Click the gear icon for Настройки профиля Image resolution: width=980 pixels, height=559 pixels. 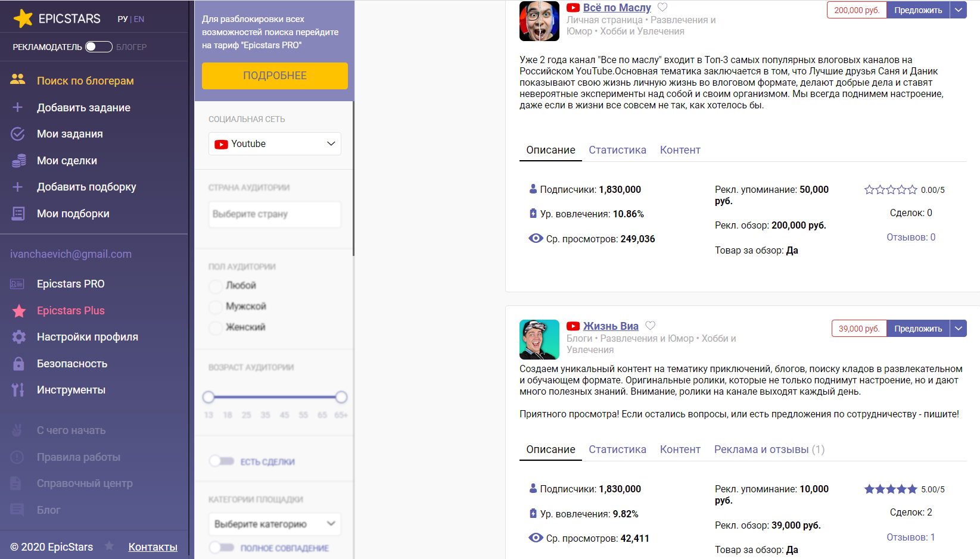pos(18,337)
